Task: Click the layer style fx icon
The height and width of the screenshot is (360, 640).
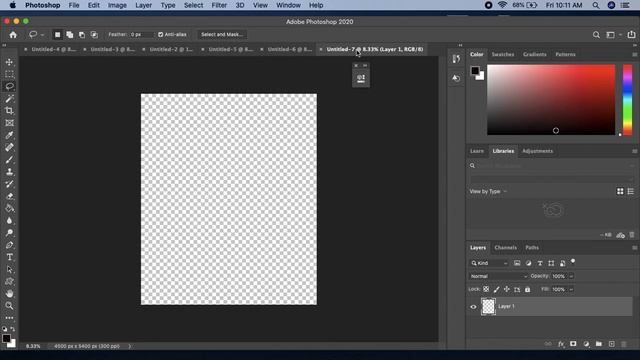Action: (x=561, y=344)
